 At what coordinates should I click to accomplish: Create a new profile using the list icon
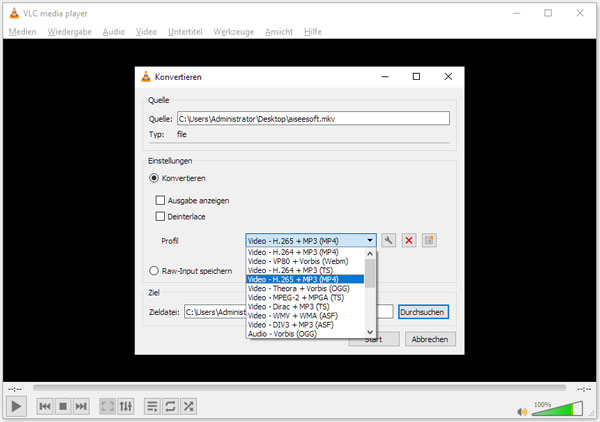(x=429, y=241)
